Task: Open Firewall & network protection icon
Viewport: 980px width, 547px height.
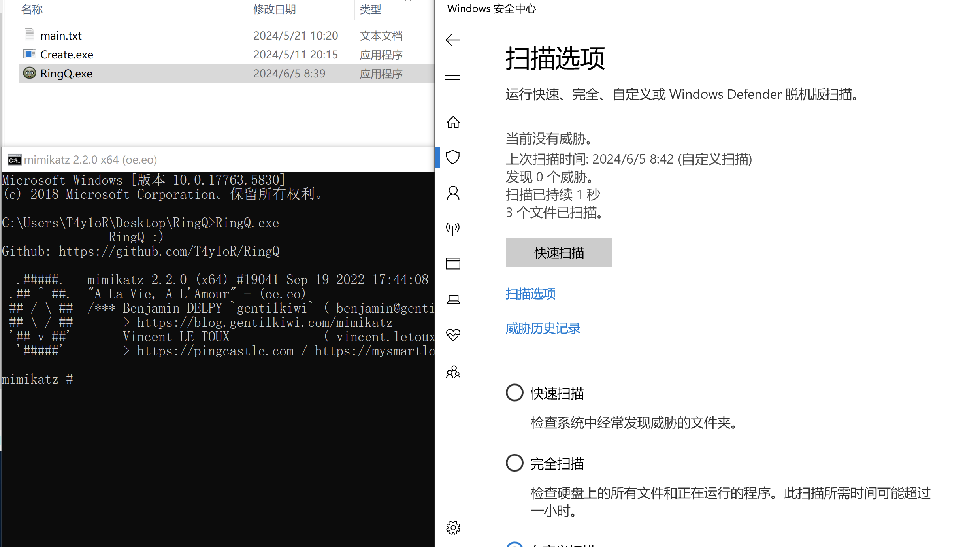Action: (x=453, y=228)
